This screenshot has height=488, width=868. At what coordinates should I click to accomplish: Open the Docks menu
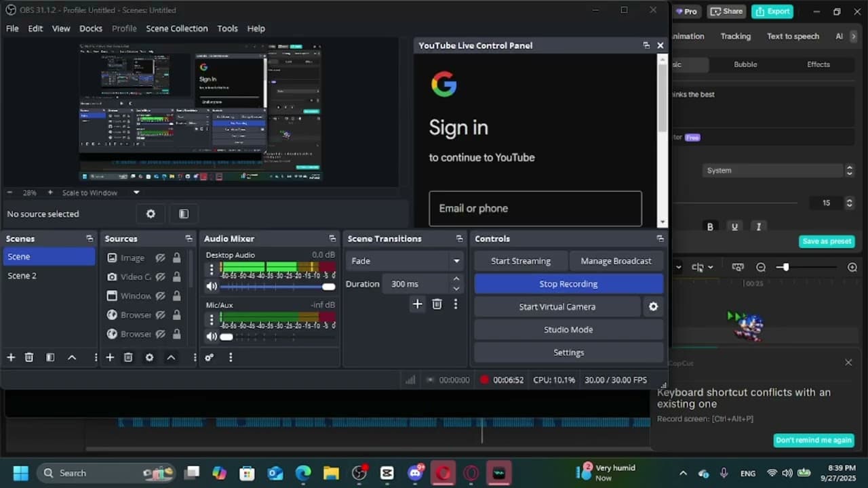coord(91,28)
